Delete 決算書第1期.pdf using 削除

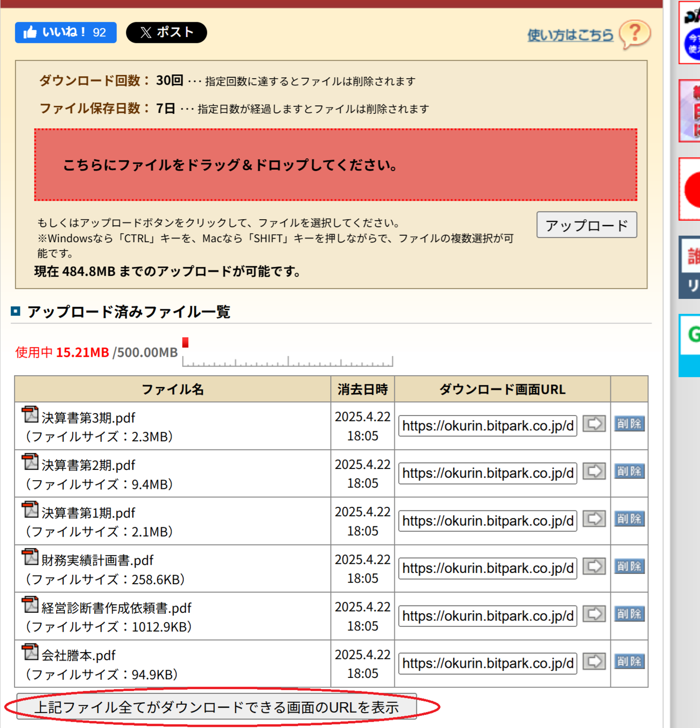coord(629,519)
